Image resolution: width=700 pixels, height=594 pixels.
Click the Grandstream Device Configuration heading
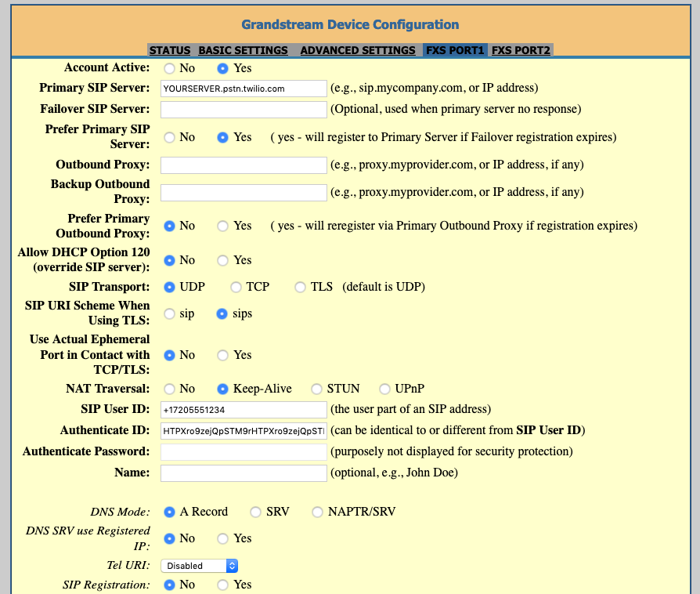point(350,24)
